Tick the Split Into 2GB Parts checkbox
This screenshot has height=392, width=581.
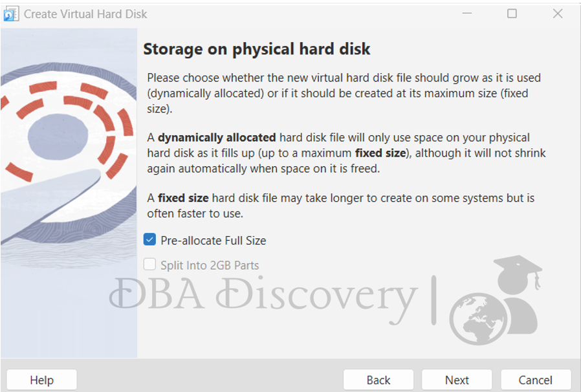[x=149, y=265]
